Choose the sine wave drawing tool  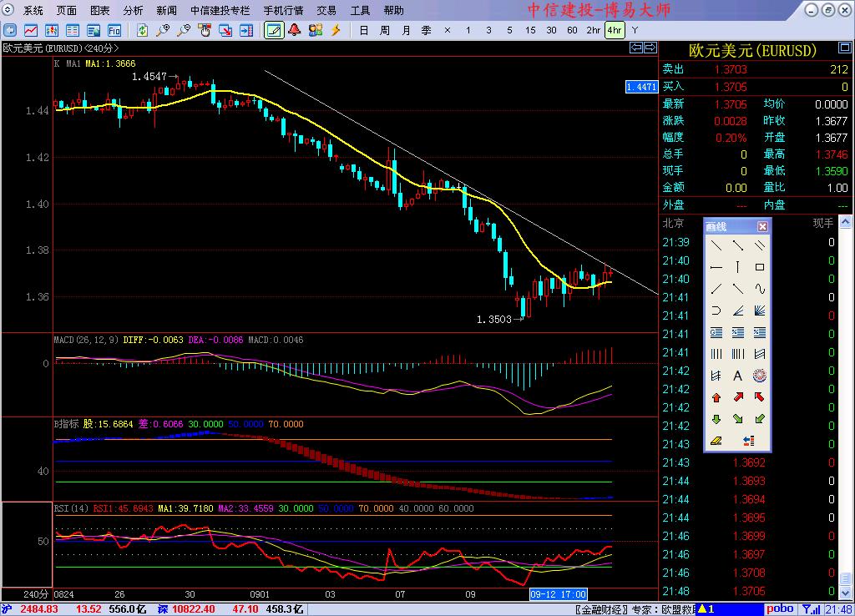click(x=760, y=289)
